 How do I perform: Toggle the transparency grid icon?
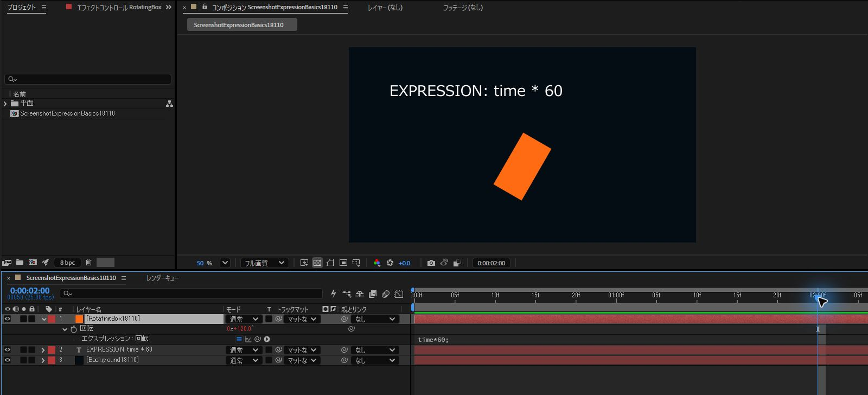(317, 263)
